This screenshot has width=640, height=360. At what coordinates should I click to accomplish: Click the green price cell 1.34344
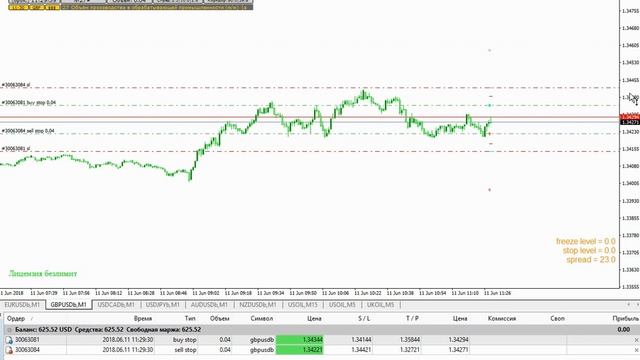[x=300, y=340]
